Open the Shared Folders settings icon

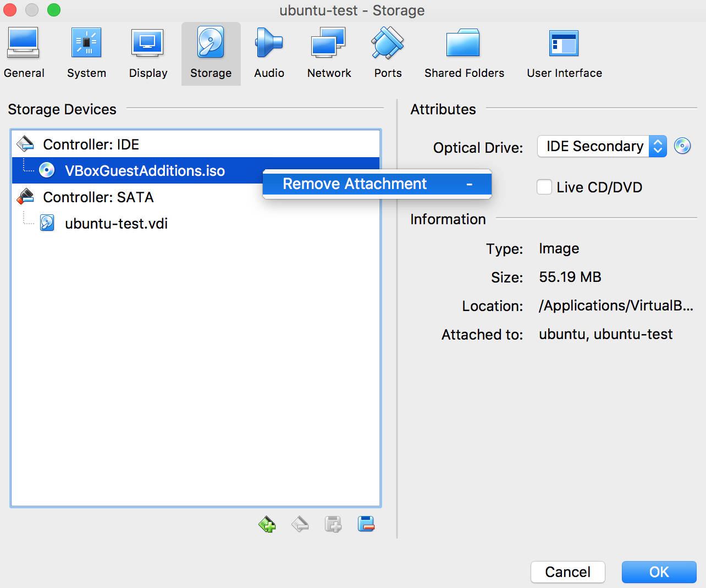[x=464, y=43]
